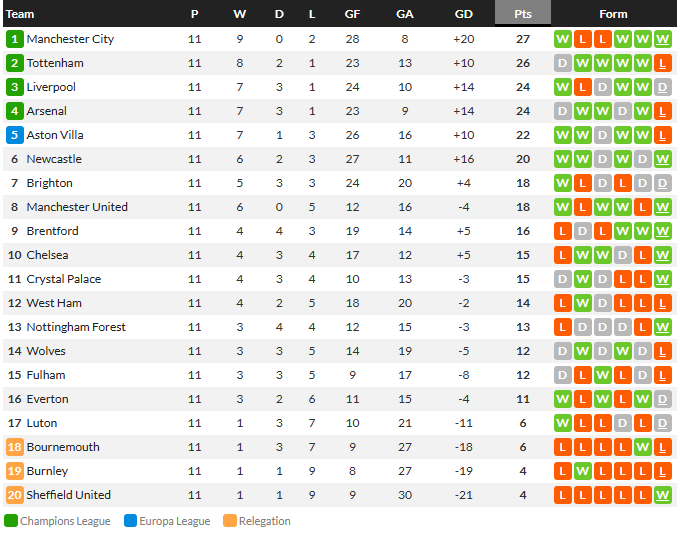
Task: Click the orange Relegation legend swatch
Action: [x=230, y=521]
